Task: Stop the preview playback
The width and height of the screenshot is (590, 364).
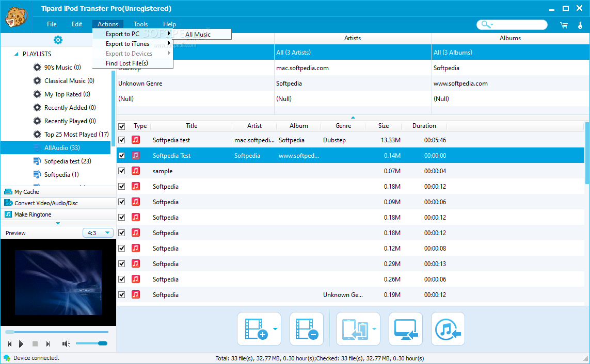Action: point(35,344)
